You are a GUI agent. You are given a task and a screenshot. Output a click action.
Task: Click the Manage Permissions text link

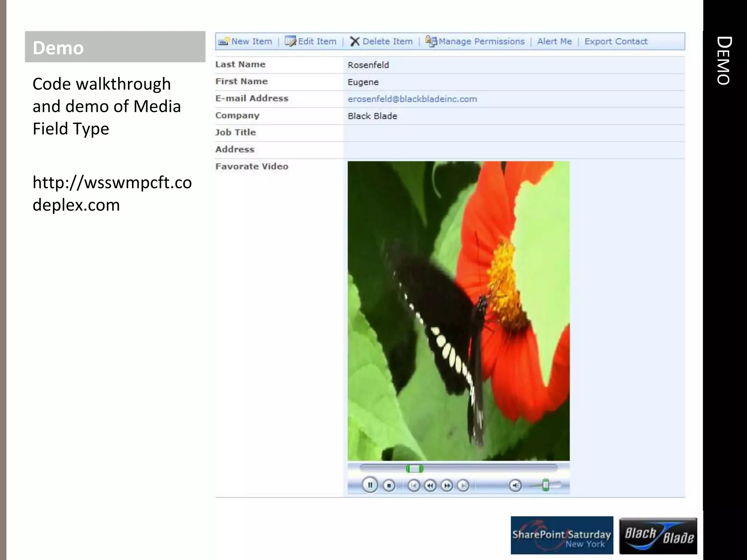(481, 42)
